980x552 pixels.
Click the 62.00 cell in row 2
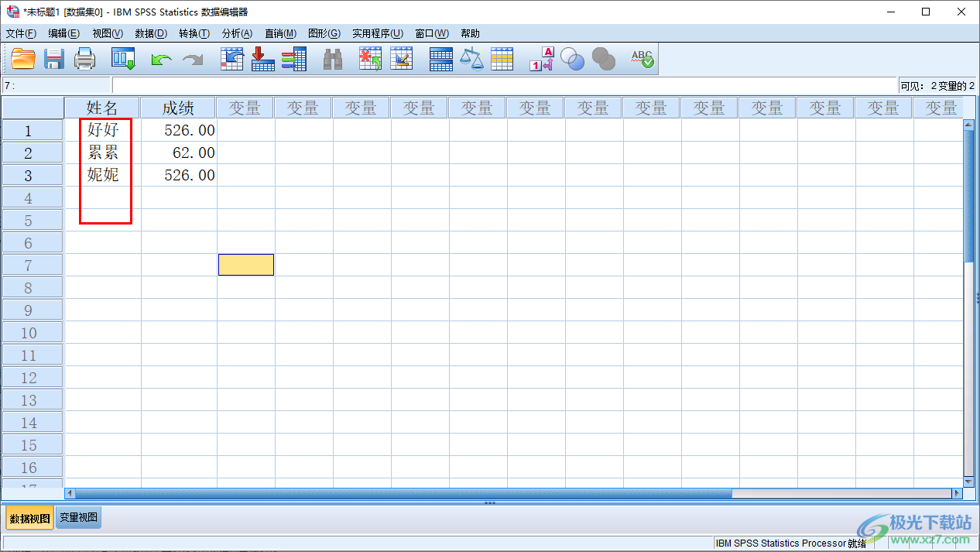(x=179, y=153)
